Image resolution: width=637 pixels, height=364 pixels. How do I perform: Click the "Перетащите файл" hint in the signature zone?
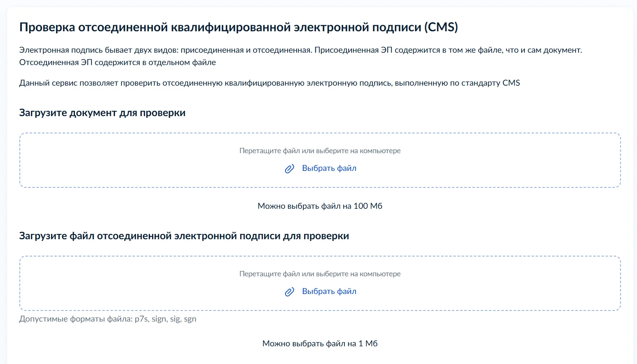click(320, 274)
